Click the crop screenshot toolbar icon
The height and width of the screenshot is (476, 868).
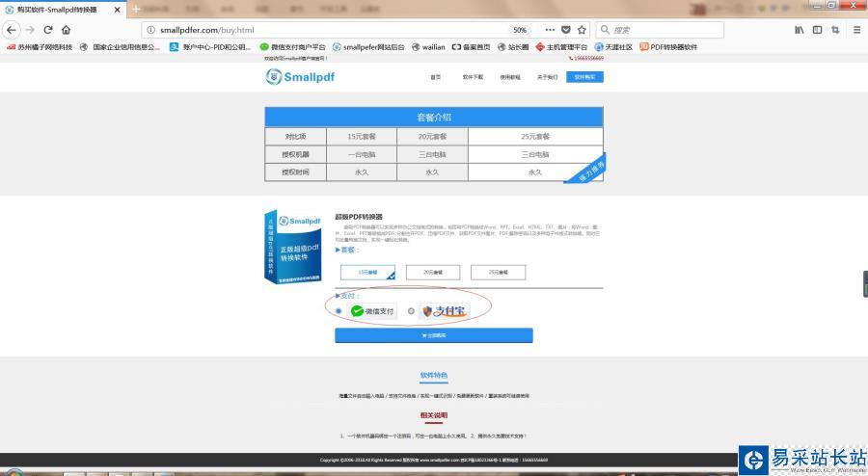tap(835, 30)
